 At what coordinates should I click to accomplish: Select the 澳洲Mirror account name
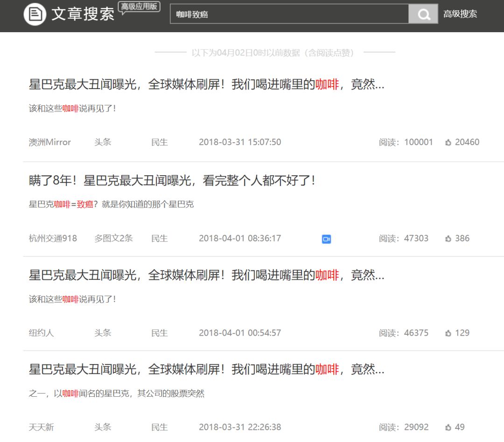[x=50, y=142]
